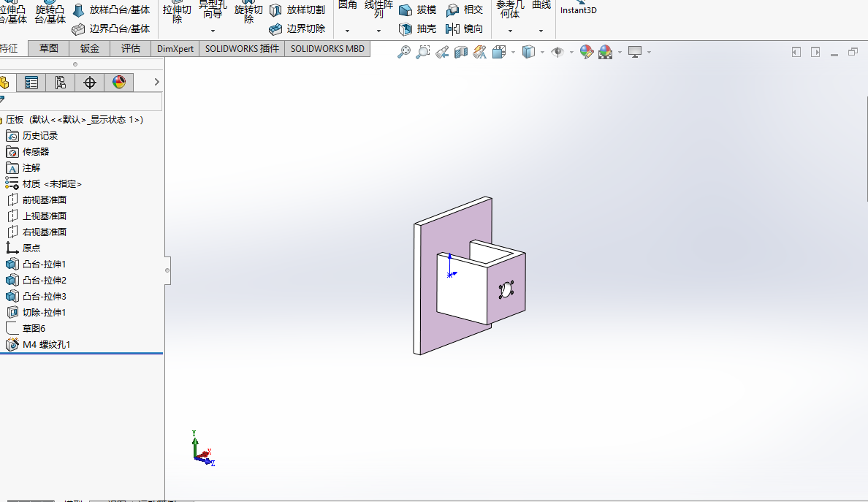Click the 异型孔向导 hole wizard button
Viewport: 868px width, 502px height.
pos(213,11)
